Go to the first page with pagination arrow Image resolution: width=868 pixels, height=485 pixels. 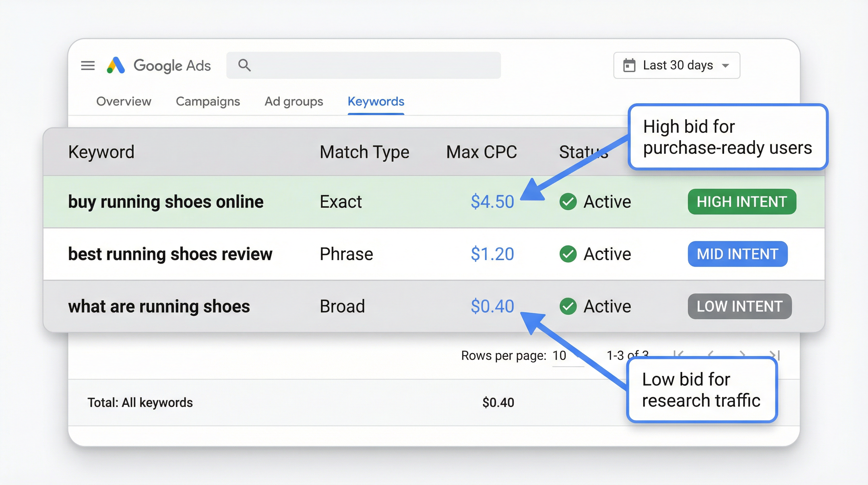(x=679, y=353)
